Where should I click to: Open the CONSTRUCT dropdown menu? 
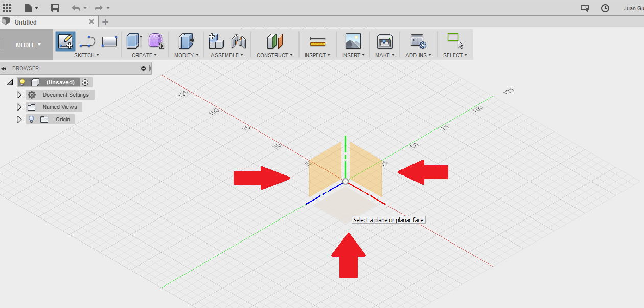point(274,55)
